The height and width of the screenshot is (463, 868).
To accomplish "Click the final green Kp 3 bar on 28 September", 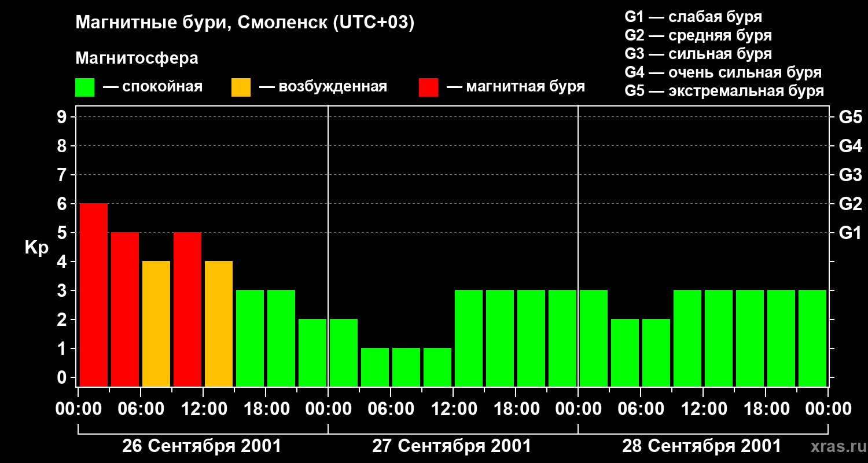I will (812, 338).
